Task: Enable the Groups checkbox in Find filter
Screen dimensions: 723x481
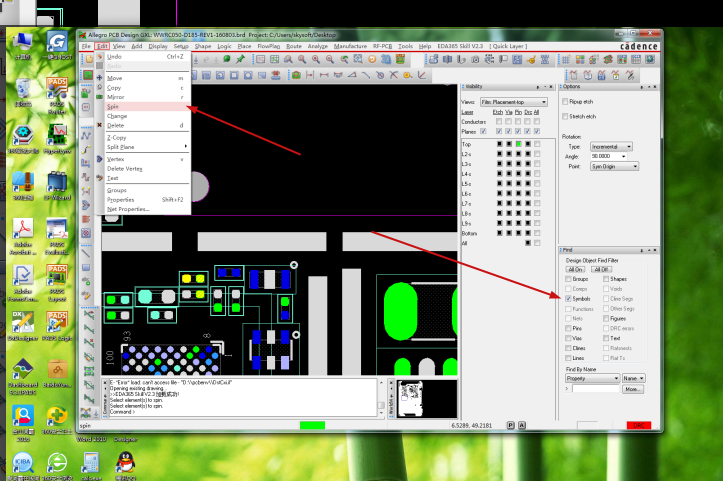Action: point(568,279)
